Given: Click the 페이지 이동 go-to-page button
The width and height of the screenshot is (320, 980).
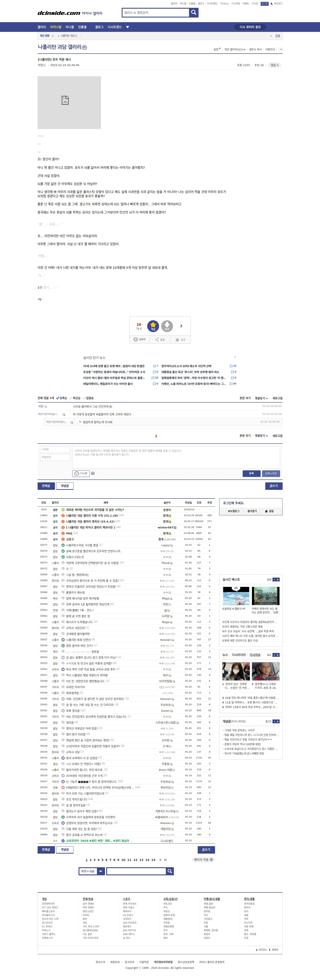Looking at the screenshot, I should point(204,859).
